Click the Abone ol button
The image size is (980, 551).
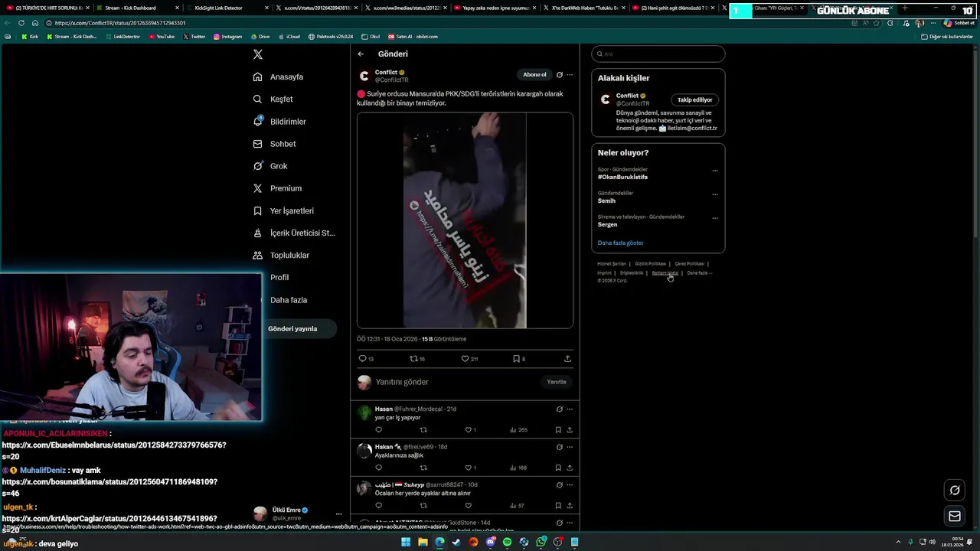pyautogui.click(x=534, y=74)
